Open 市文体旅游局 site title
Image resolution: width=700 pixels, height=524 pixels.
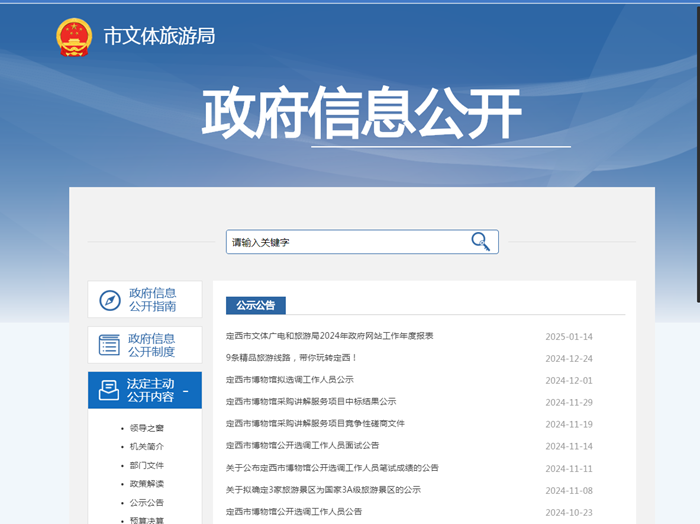[159, 36]
